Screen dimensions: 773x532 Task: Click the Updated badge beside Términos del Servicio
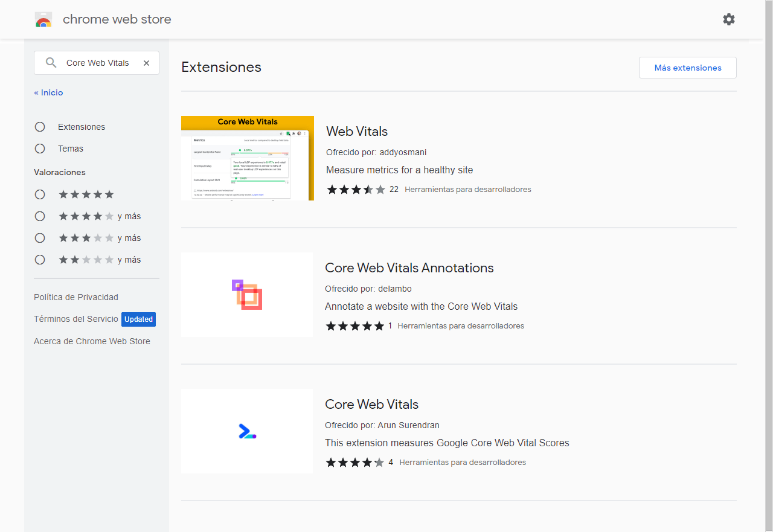pyautogui.click(x=138, y=319)
